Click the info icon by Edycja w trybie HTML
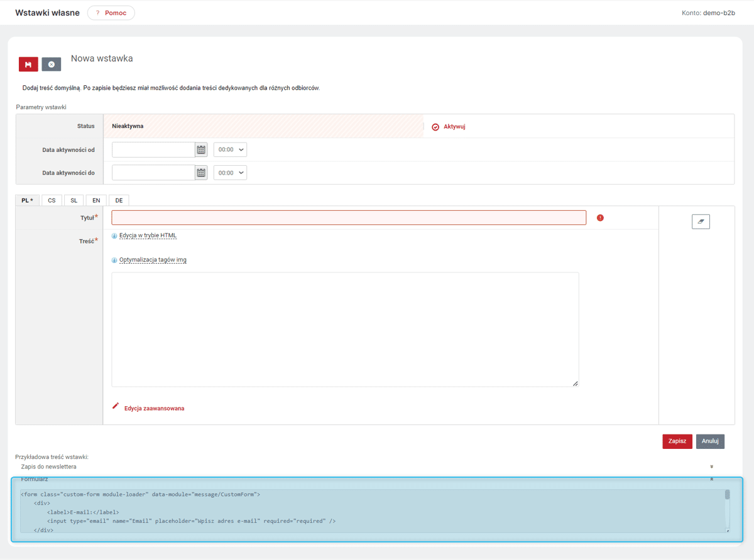Viewport: 754px width, 560px height. tap(114, 236)
